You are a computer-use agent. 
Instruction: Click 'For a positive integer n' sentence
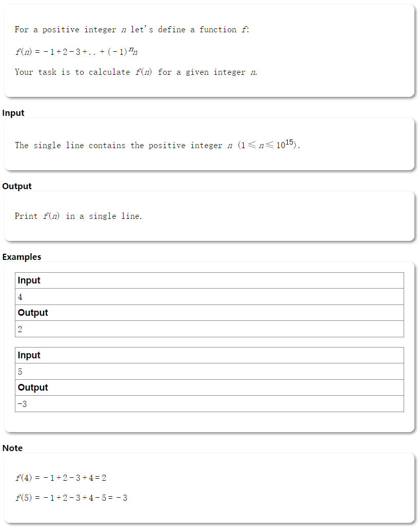132,29
